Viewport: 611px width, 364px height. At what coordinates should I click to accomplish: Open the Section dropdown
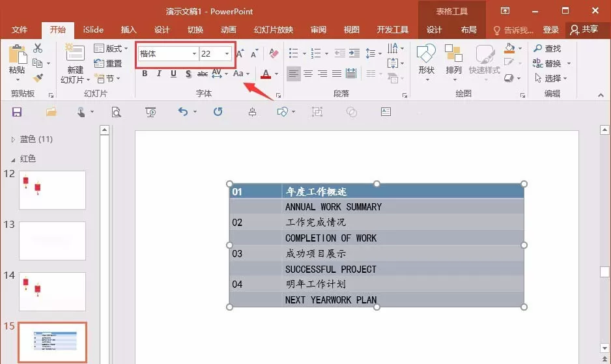pos(107,78)
